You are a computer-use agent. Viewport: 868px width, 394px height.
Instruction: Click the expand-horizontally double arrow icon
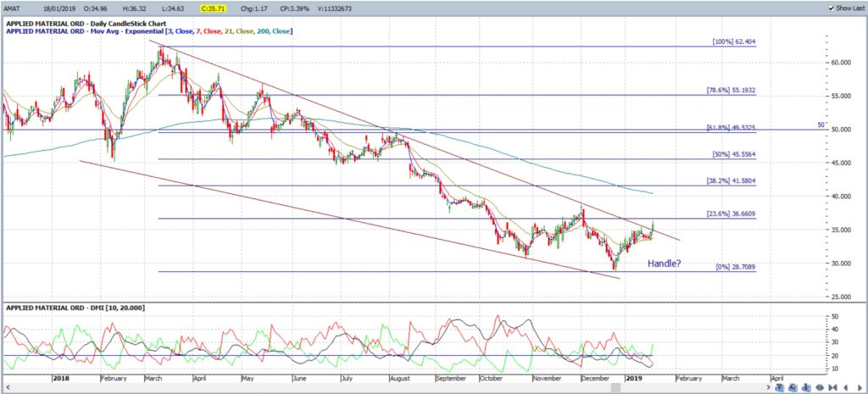tap(820, 387)
